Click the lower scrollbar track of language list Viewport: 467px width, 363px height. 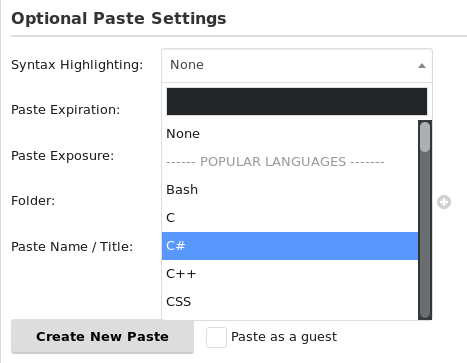[425, 235]
